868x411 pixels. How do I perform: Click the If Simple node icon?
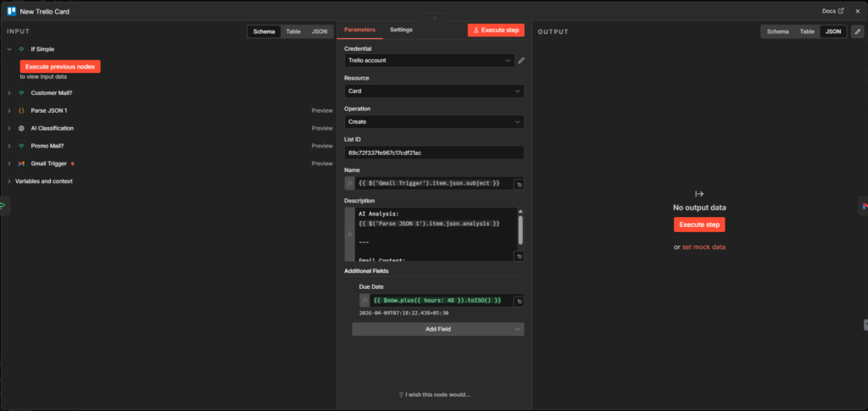pyautogui.click(x=21, y=49)
